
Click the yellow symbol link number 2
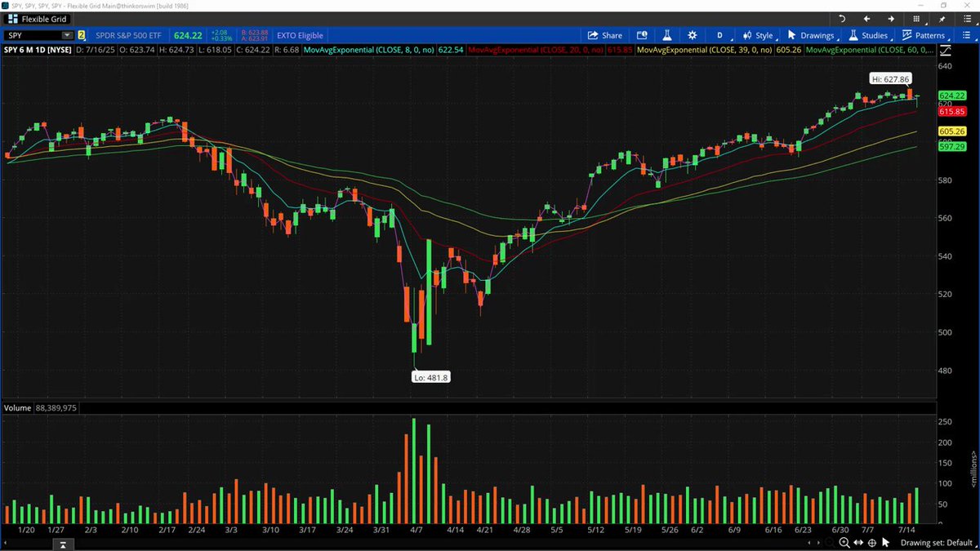(81, 35)
